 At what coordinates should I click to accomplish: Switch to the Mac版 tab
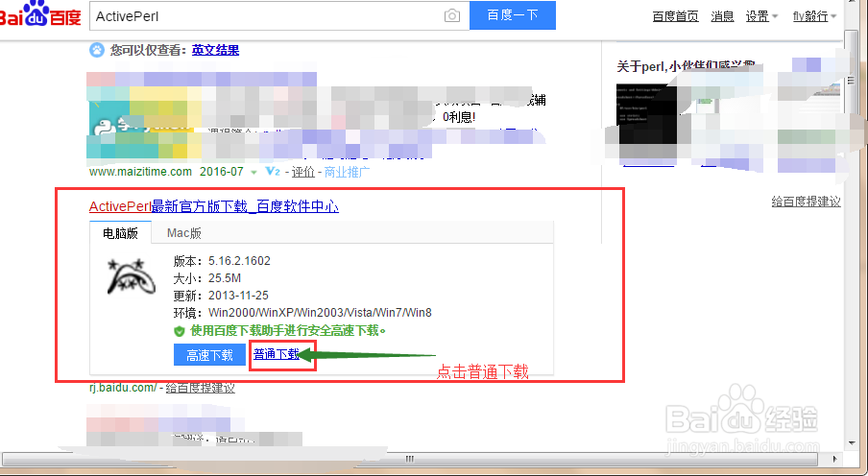[184, 233]
